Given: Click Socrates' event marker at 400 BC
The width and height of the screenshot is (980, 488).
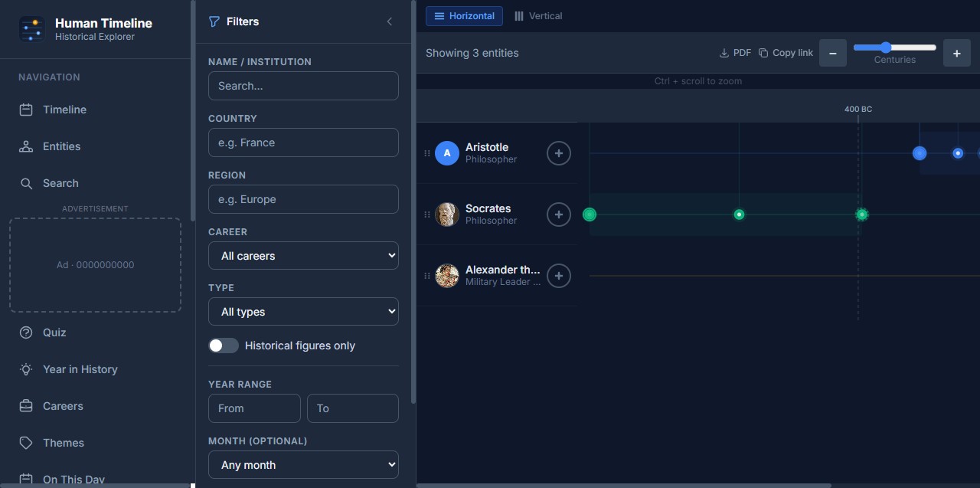Looking at the screenshot, I should click(x=861, y=215).
